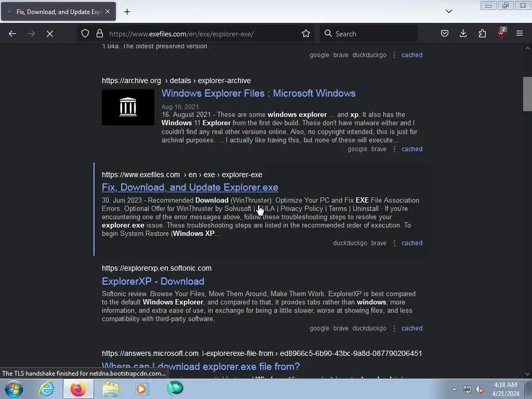Click the archive.org result thumbnail

click(128, 107)
